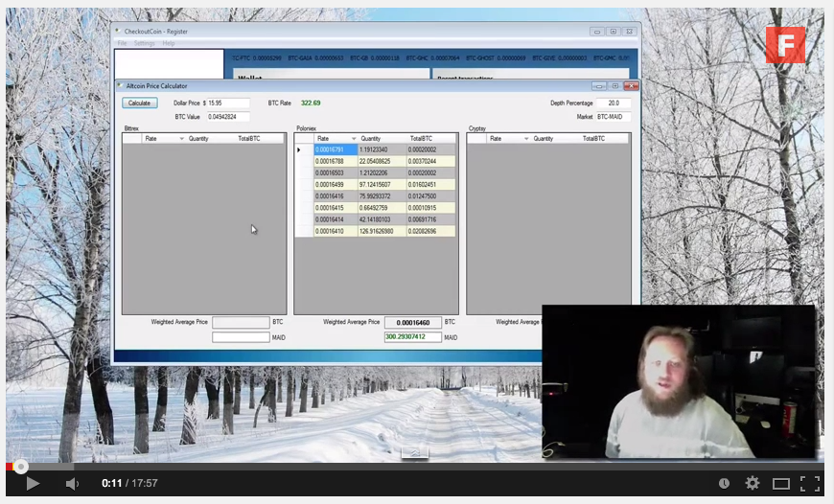Image resolution: width=834 pixels, height=504 pixels.
Task: Open File menu in CheckoutCoin window
Action: (x=122, y=43)
